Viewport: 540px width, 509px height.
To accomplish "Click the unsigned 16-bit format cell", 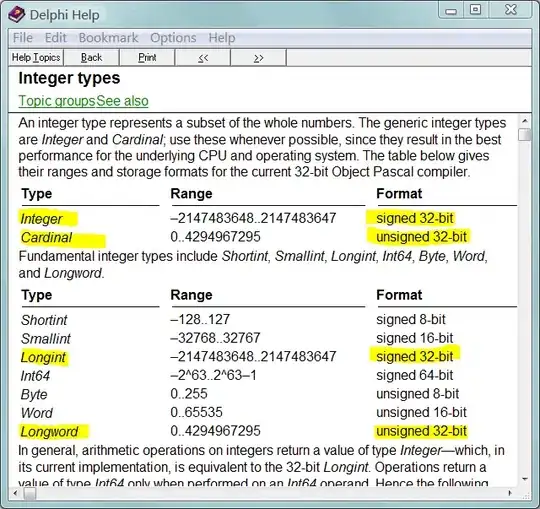I will click(421, 413).
